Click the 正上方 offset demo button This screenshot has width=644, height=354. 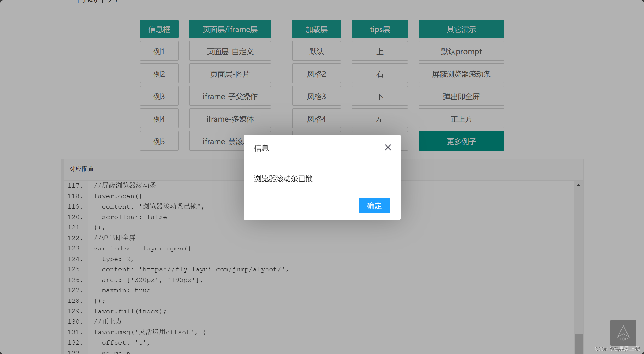pos(461,119)
